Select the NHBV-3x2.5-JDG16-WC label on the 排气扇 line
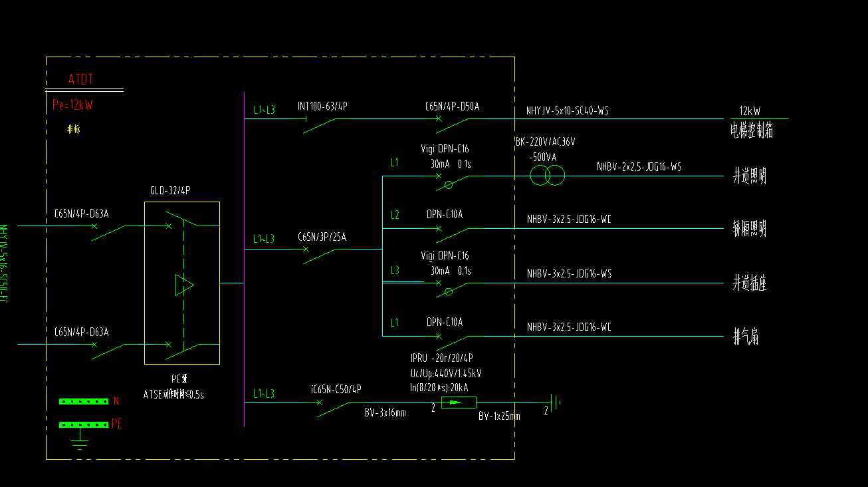868x487 pixels. pyautogui.click(x=569, y=327)
